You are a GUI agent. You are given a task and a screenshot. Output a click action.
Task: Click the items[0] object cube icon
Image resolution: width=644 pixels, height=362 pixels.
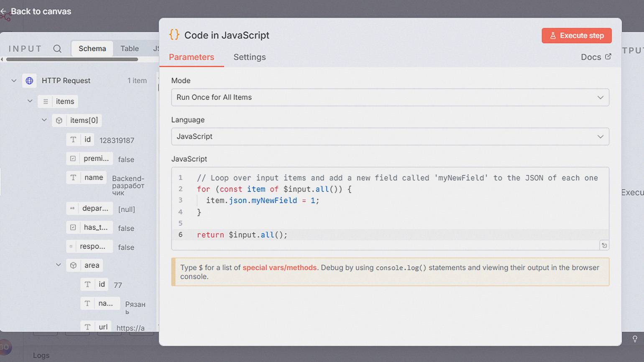[59, 120]
